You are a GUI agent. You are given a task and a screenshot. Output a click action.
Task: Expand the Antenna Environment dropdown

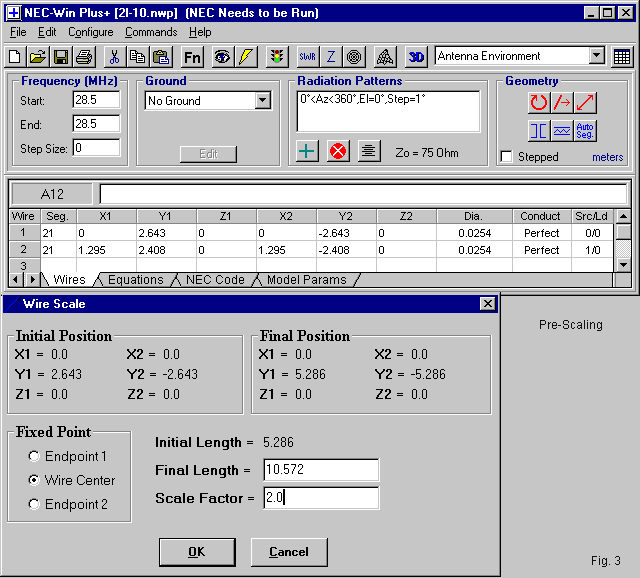[596, 57]
